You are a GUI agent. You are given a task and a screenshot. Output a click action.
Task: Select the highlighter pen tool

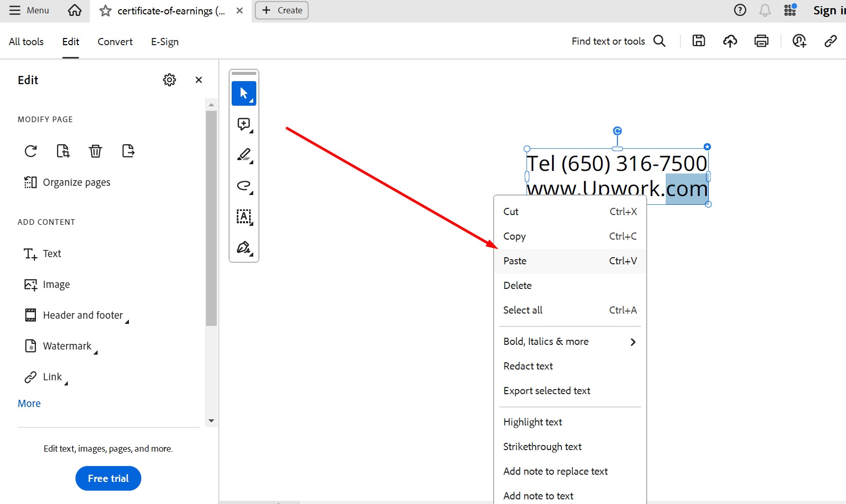coord(244,155)
